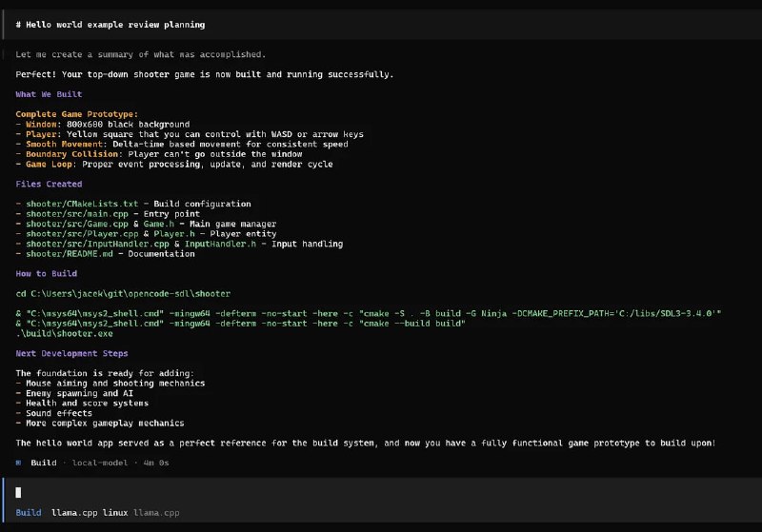
Task: Click the grey llama.cpp provider label
Action: click(x=156, y=513)
